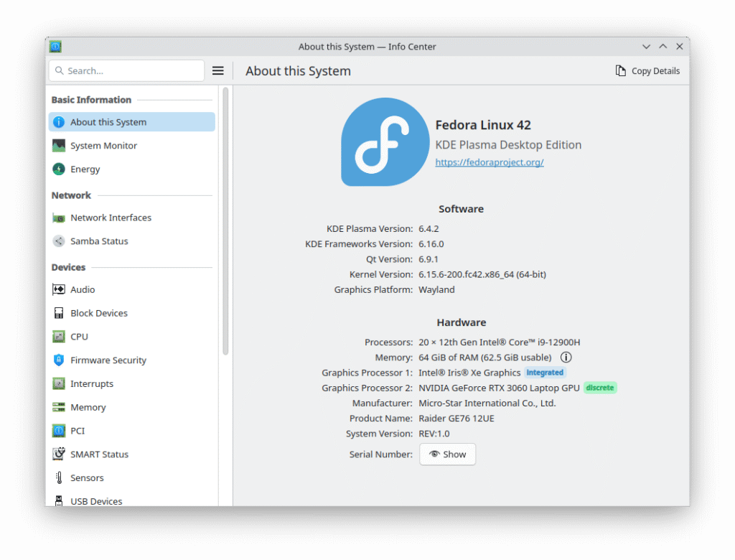Click the Copy Details button label

pos(655,71)
